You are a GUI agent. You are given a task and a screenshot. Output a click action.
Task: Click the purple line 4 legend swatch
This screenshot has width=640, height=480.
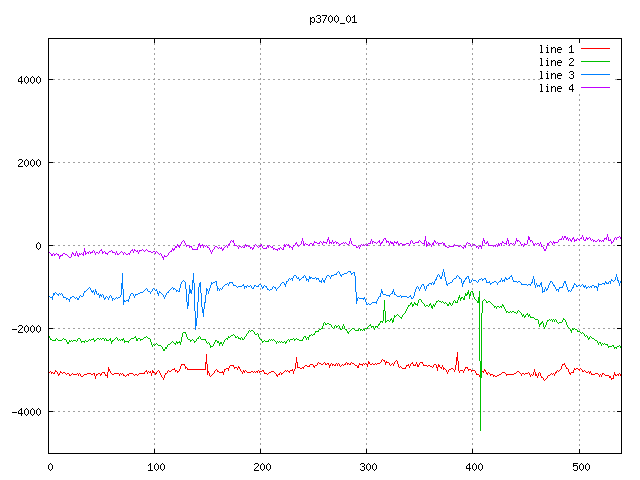[x=595, y=87]
